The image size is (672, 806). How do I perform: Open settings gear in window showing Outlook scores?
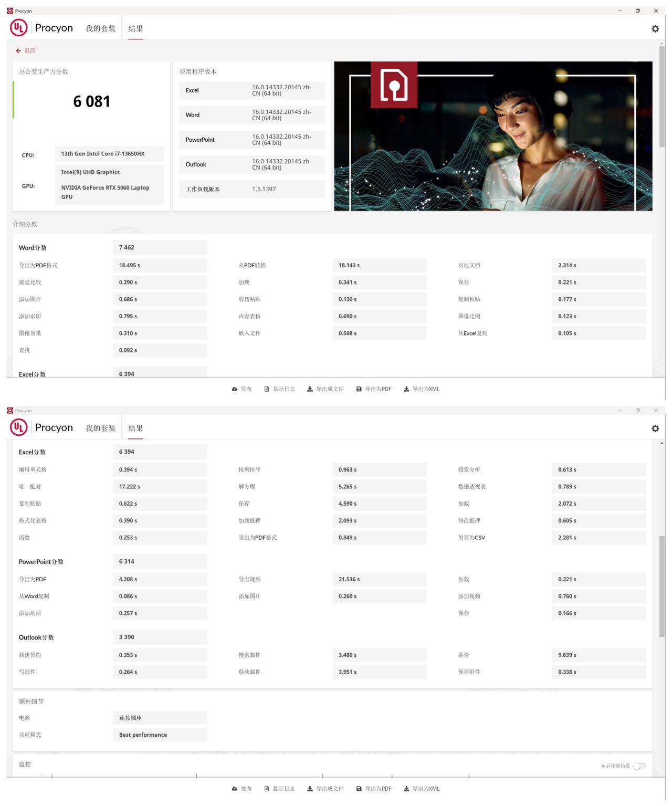click(x=655, y=428)
